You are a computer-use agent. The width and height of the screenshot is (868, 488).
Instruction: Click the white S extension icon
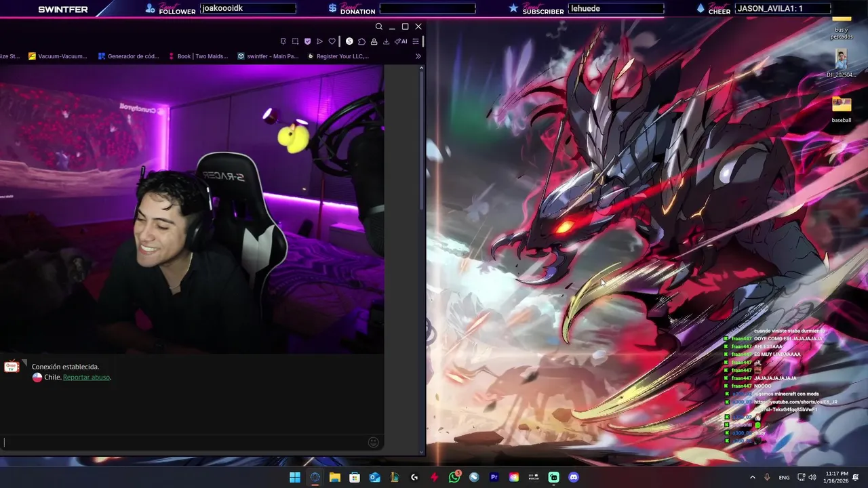349,41
